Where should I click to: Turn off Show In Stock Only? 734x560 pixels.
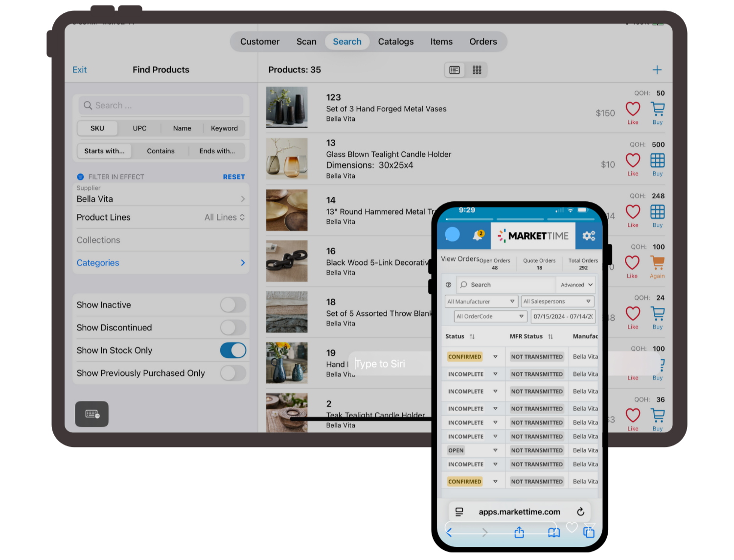233,350
